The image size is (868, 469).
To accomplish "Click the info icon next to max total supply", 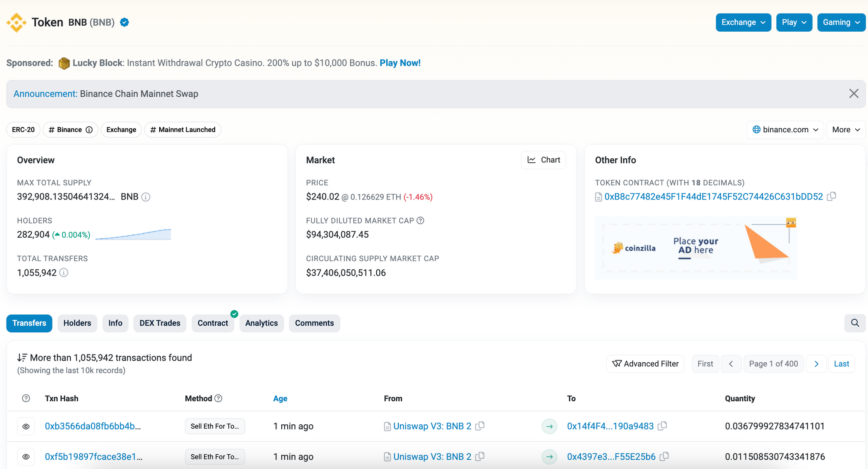I will click(x=146, y=197).
